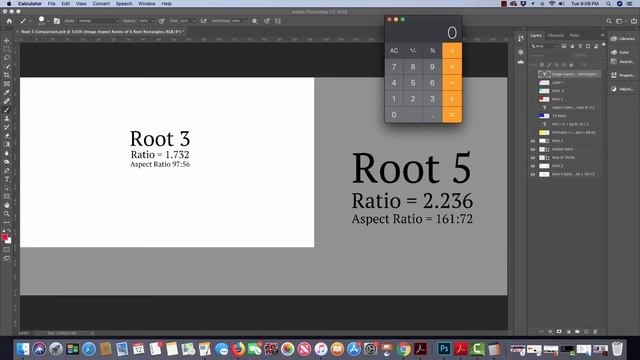This screenshot has width=640, height=360.
Task: Open the Adjustments panel
Action: [622, 89]
